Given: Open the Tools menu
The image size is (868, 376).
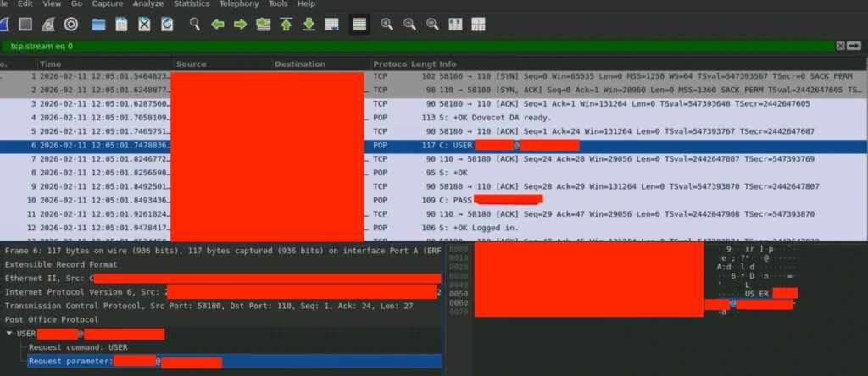Looking at the screenshot, I should [278, 4].
